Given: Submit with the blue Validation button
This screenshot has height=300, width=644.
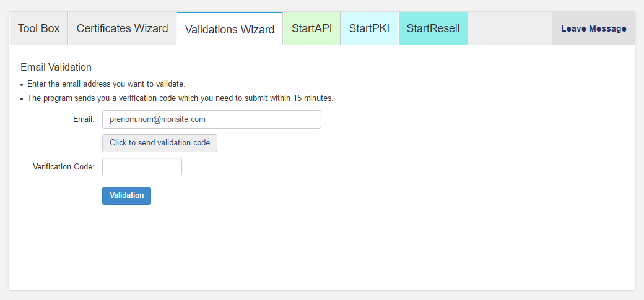Looking at the screenshot, I should click(126, 195).
